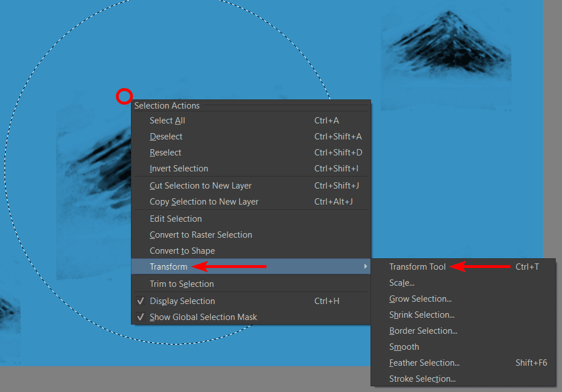Open Stroke Selection options
This screenshot has width=562, height=392.
click(422, 378)
